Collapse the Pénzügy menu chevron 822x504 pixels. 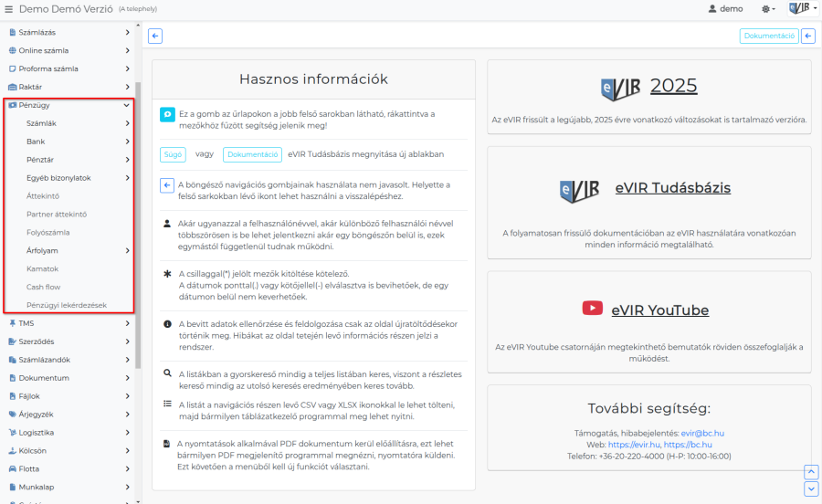126,105
